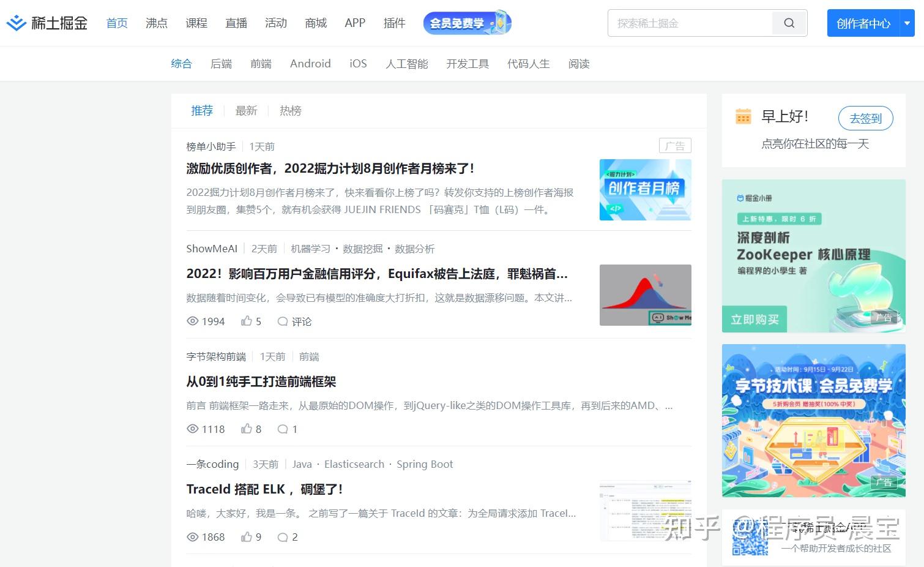Click the 广告 label on first post

point(675,146)
